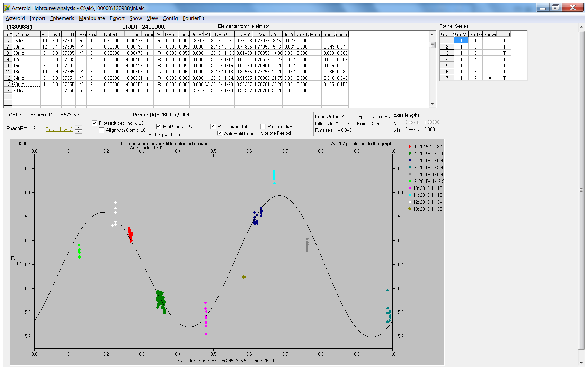Image resolution: width=588 pixels, height=370 pixels.
Task: Open the View menu
Action: point(152,18)
